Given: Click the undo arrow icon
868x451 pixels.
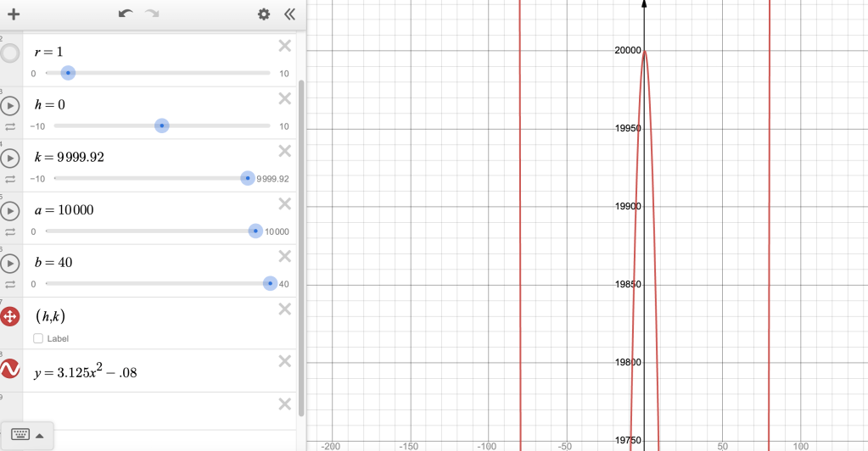Looking at the screenshot, I should (x=126, y=14).
